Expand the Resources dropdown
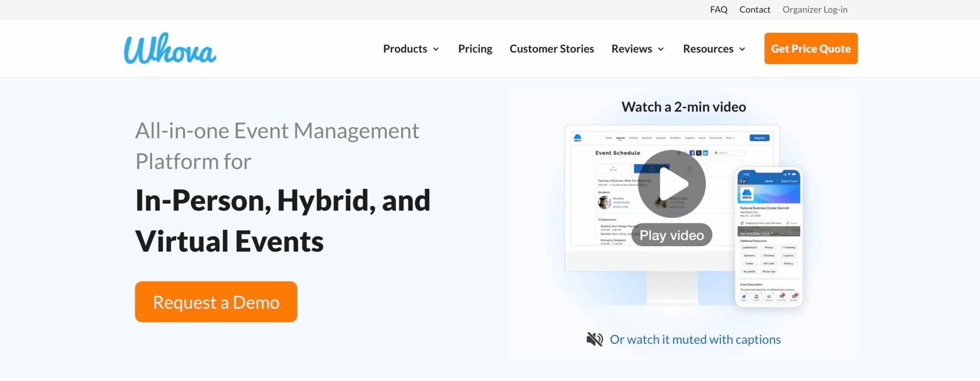Image resolution: width=980 pixels, height=381 pixels. 714,49
